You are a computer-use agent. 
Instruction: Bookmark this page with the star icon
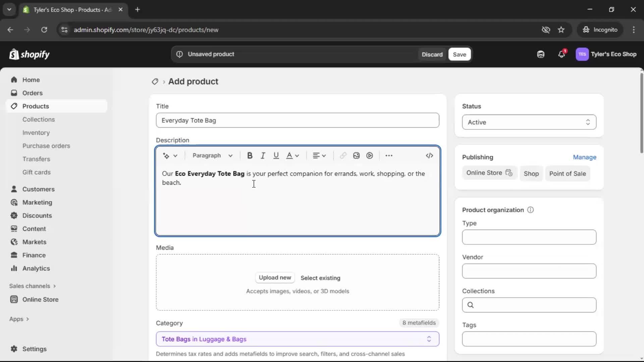click(x=561, y=29)
